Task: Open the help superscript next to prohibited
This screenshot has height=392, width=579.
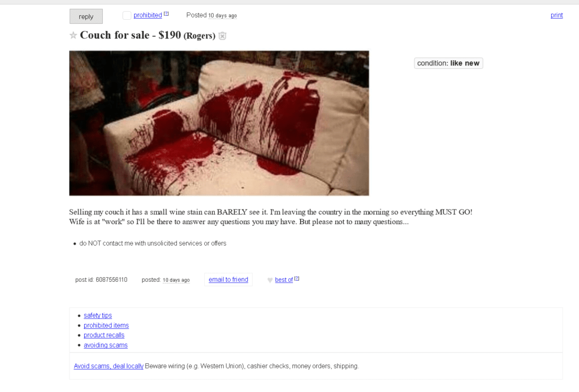Action: (x=166, y=14)
